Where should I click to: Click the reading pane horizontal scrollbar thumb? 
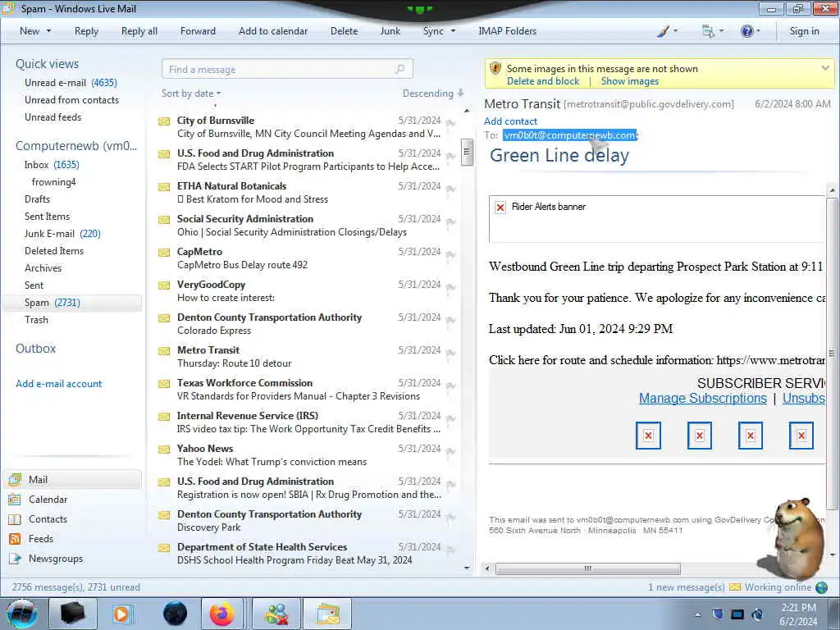(x=587, y=568)
